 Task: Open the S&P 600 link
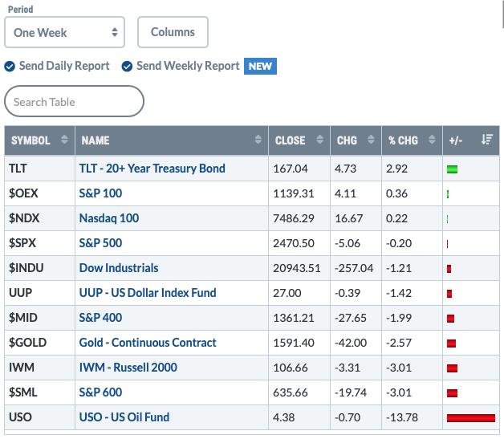[x=100, y=392]
